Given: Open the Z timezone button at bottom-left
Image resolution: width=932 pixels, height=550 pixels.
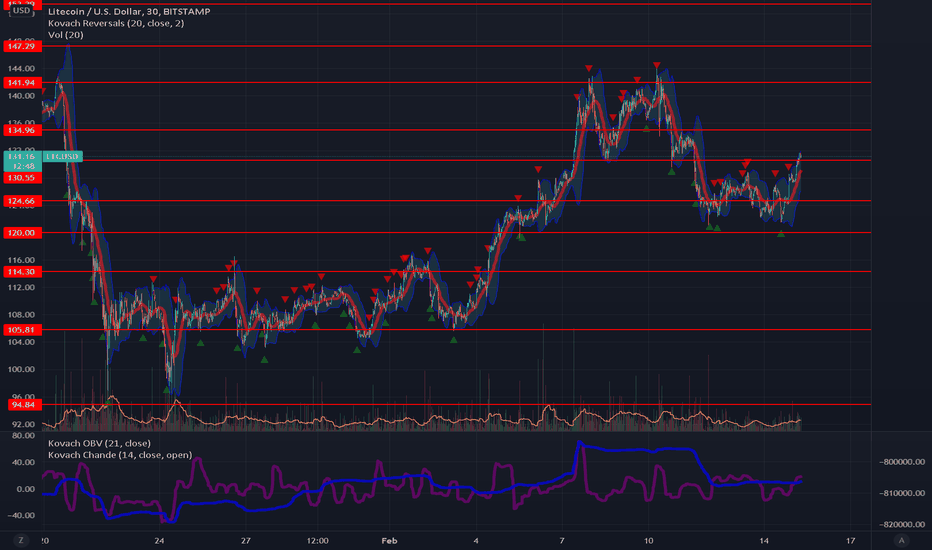Looking at the screenshot, I should (x=21, y=540).
